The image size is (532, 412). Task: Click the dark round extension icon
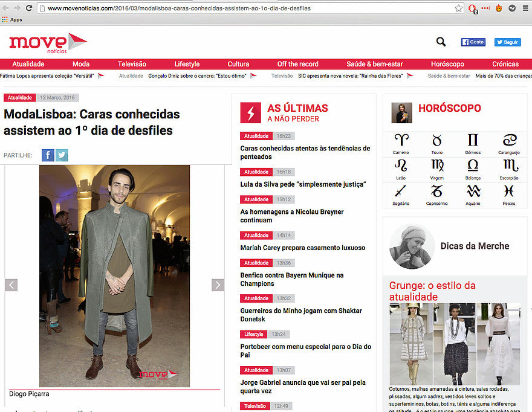coord(512,8)
